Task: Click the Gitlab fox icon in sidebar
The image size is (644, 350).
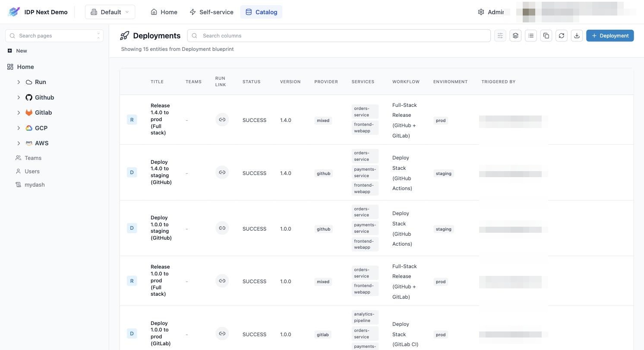Action: point(29,112)
